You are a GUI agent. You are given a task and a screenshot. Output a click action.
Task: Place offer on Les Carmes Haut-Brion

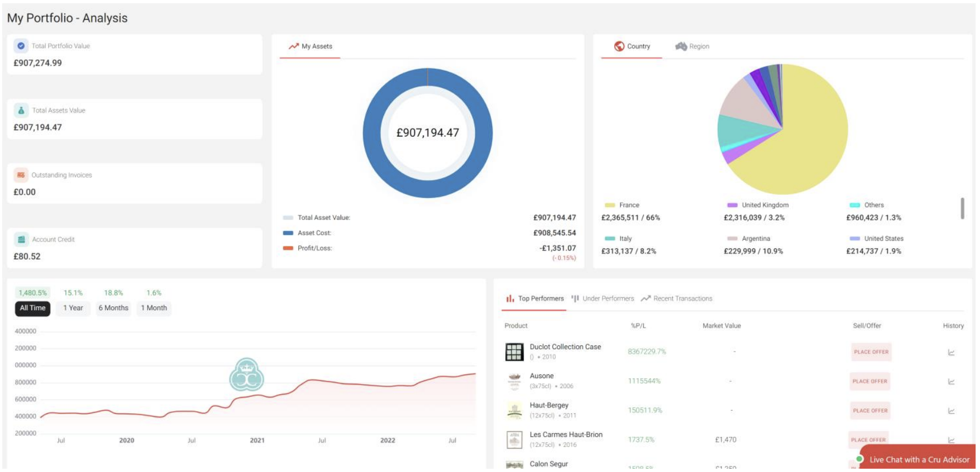pos(868,440)
